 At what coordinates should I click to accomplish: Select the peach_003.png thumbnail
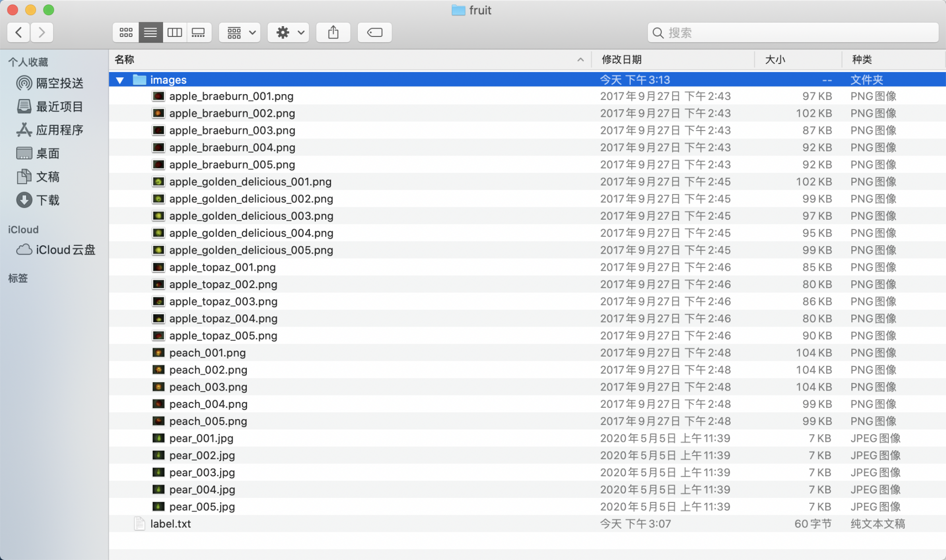[x=158, y=387]
